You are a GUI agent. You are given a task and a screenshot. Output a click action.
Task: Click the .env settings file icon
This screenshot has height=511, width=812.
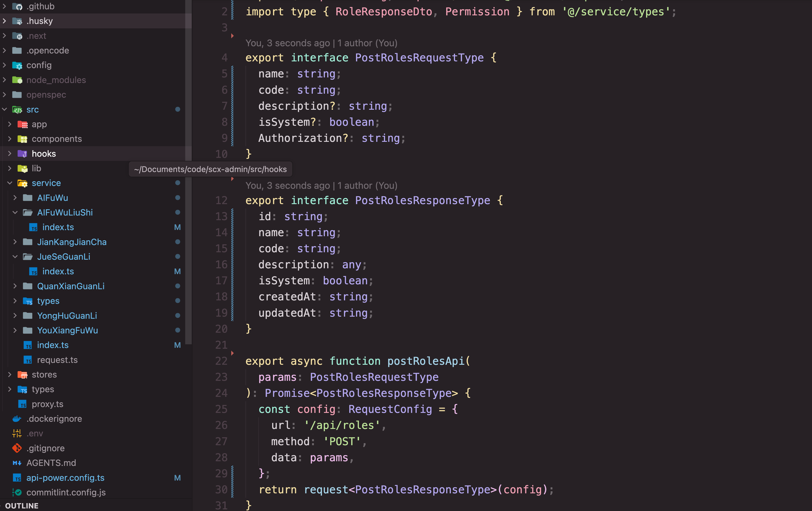tap(17, 433)
